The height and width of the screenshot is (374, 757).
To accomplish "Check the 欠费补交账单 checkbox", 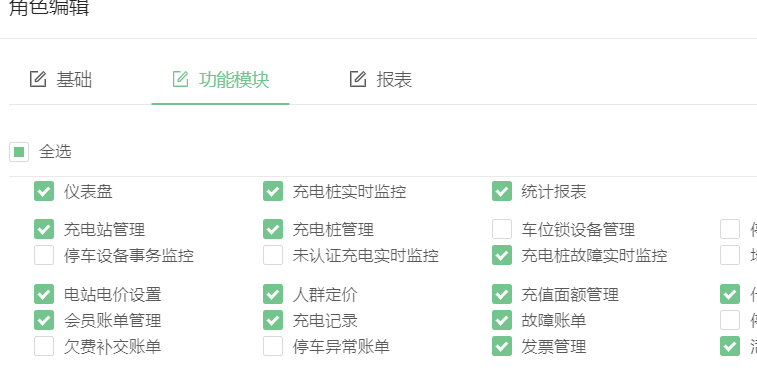I will pyautogui.click(x=44, y=346).
